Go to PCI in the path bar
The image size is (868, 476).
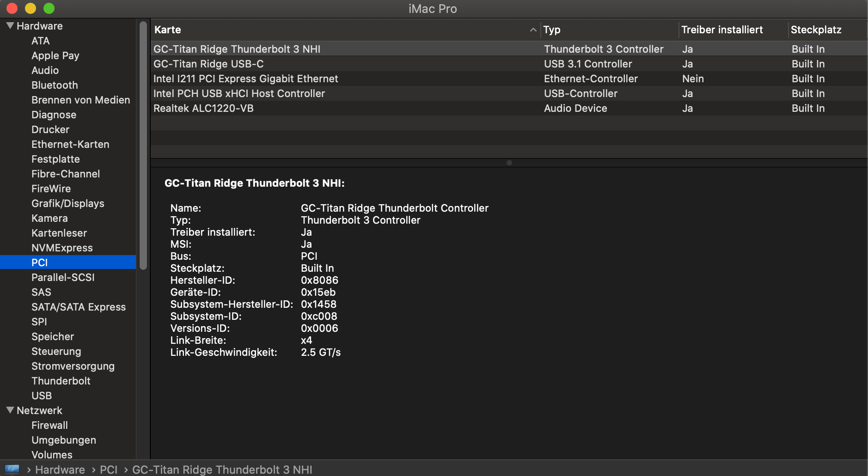point(109,470)
